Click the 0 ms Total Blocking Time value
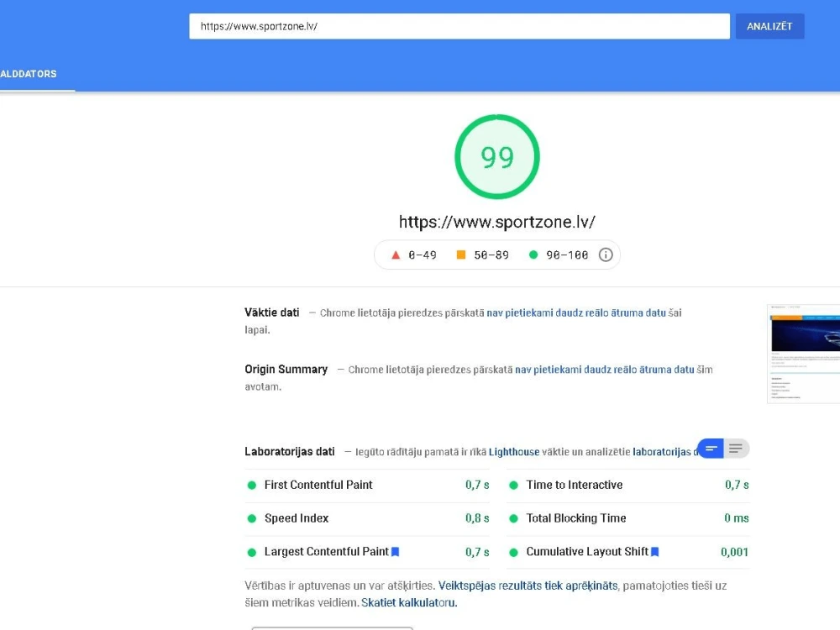Image resolution: width=840 pixels, height=630 pixels. (x=737, y=518)
